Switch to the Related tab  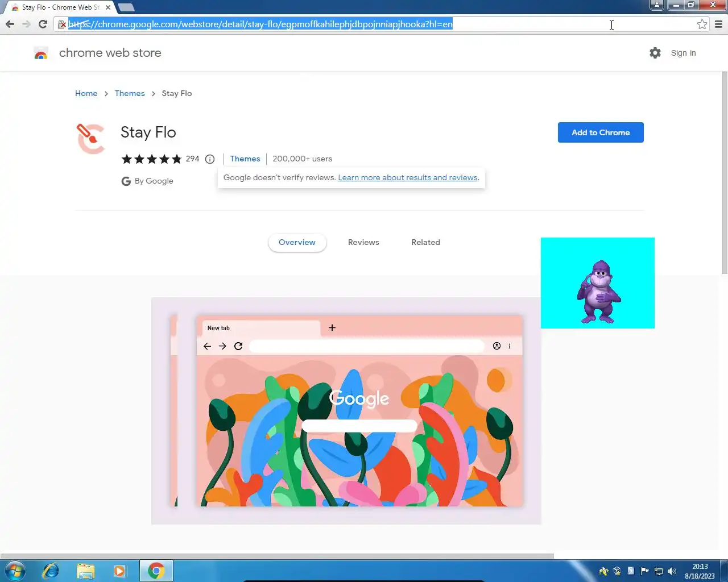[x=425, y=242]
